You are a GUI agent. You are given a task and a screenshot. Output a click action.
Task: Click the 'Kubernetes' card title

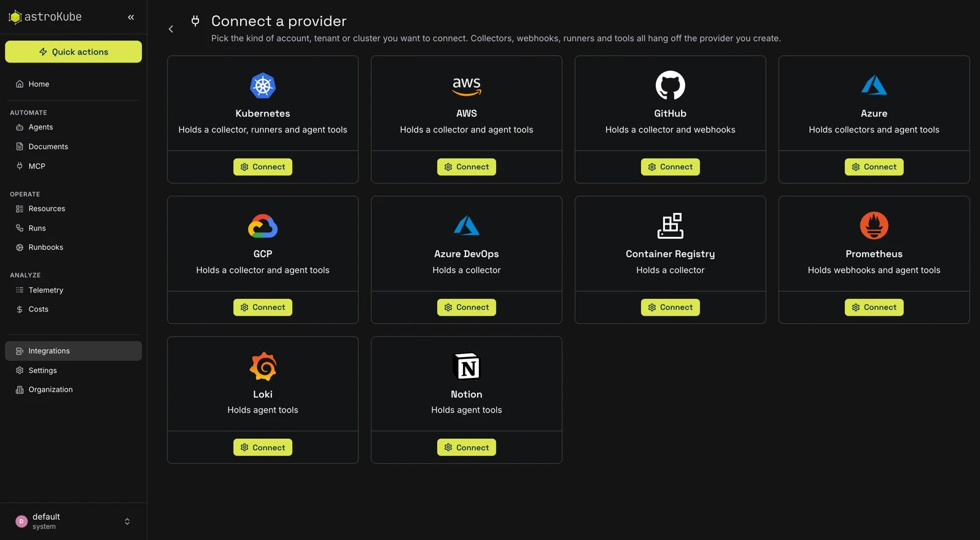click(x=263, y=114)
